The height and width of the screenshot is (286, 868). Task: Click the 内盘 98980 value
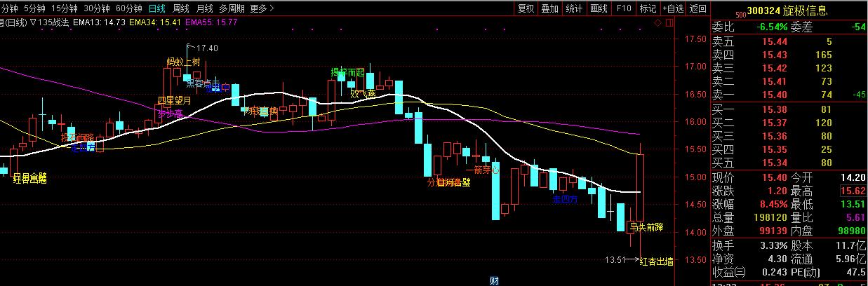(x=852, y=231)
